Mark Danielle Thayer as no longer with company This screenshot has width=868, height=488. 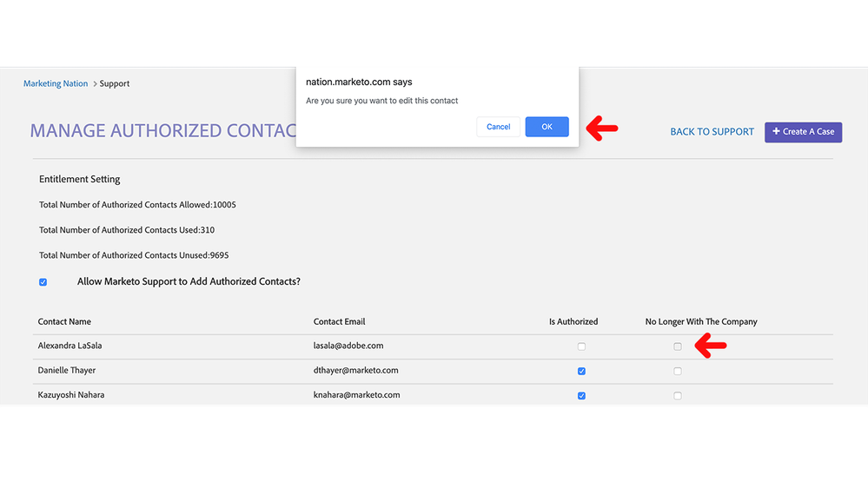pyautogui.click(x=678, y=371)
